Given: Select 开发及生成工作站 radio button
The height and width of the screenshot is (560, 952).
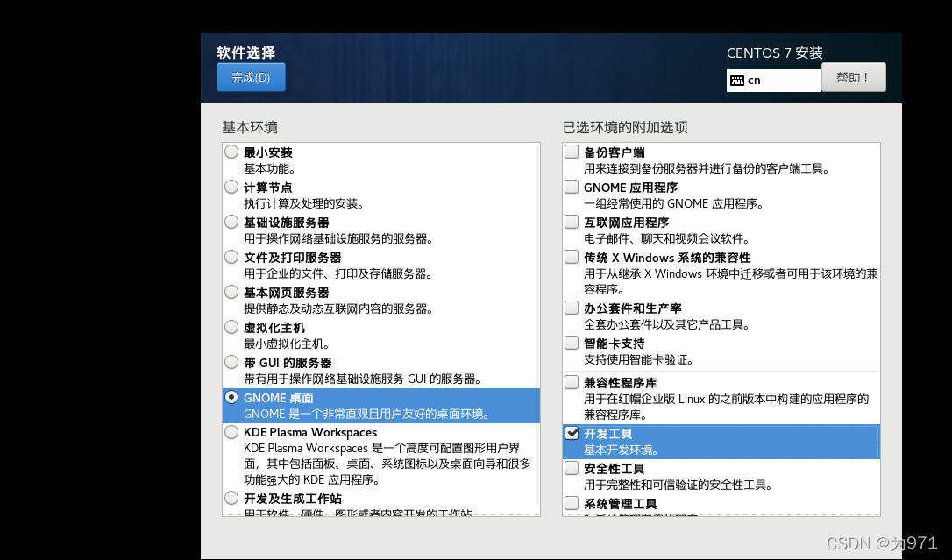Looking at the screenshot, I should [231, 498].
